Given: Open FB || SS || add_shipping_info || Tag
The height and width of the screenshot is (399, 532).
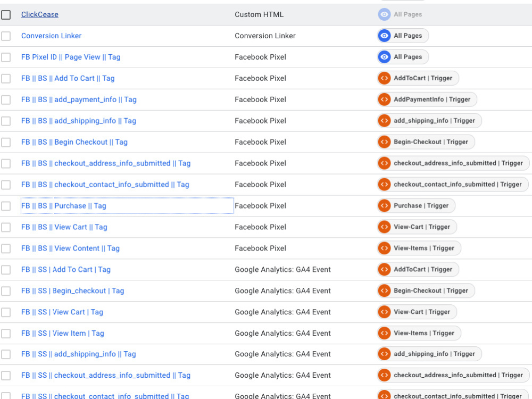Looking at the screenshot, I should pyautogui.click(x=78, y=354).
